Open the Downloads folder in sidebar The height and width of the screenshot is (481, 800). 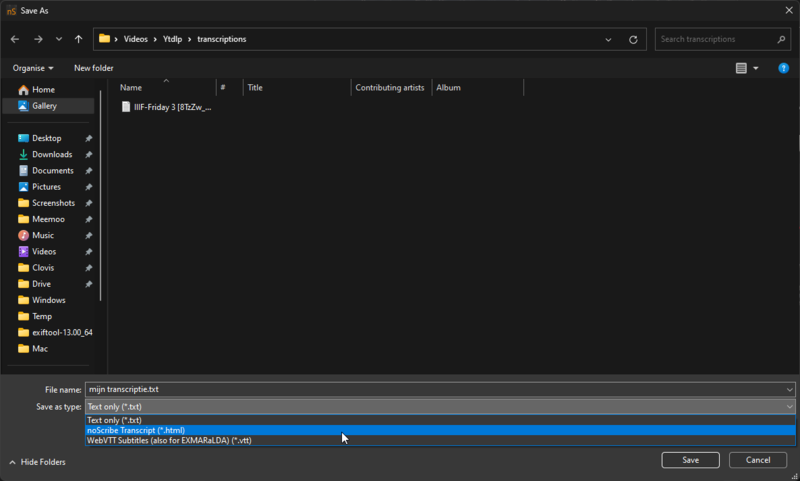pyautogui.click(x=51, y=154)
